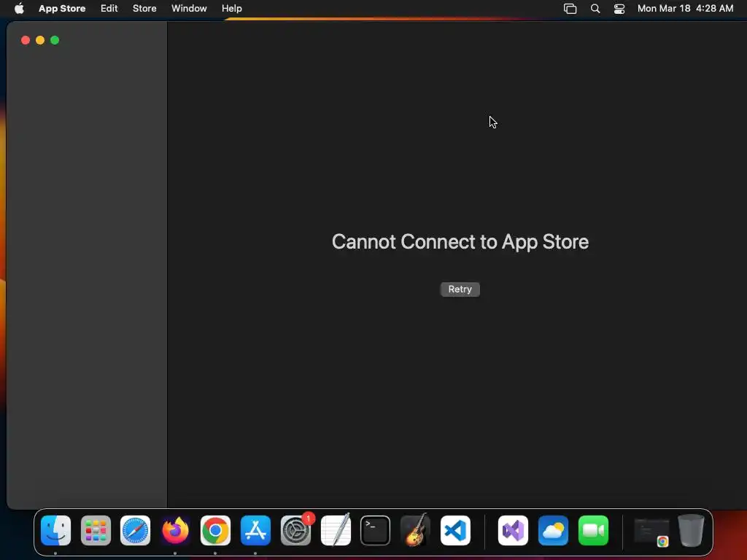Screen dimensions: 747x560
Task: Launch Finder from the Dock
Action: coord(55,530)
